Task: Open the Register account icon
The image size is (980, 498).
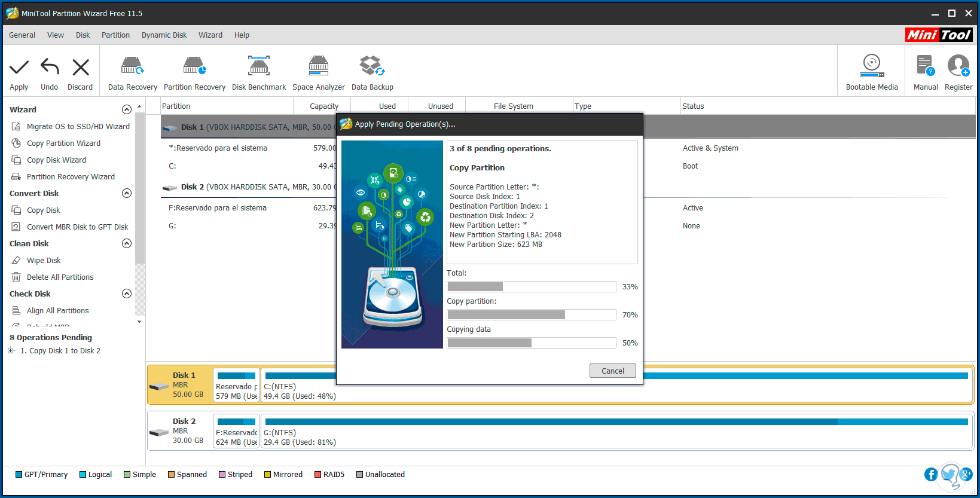Action: click(x=958, y=66)
